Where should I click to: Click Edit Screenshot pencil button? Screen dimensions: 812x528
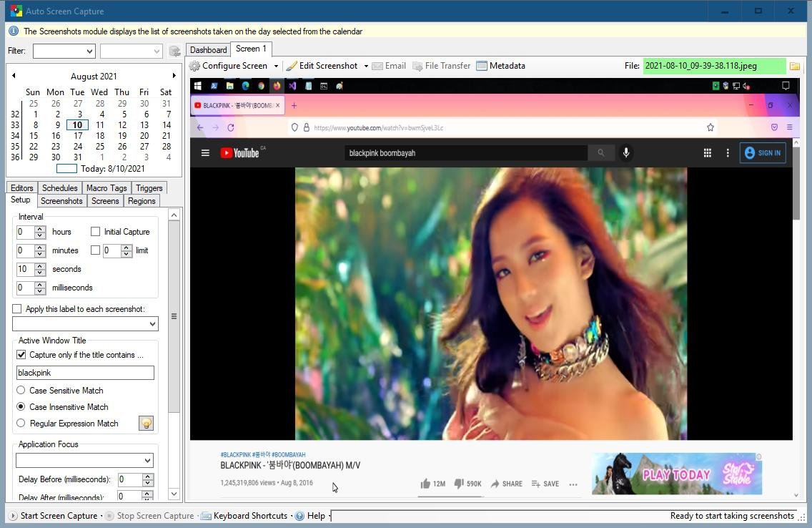tap(322, 66)
